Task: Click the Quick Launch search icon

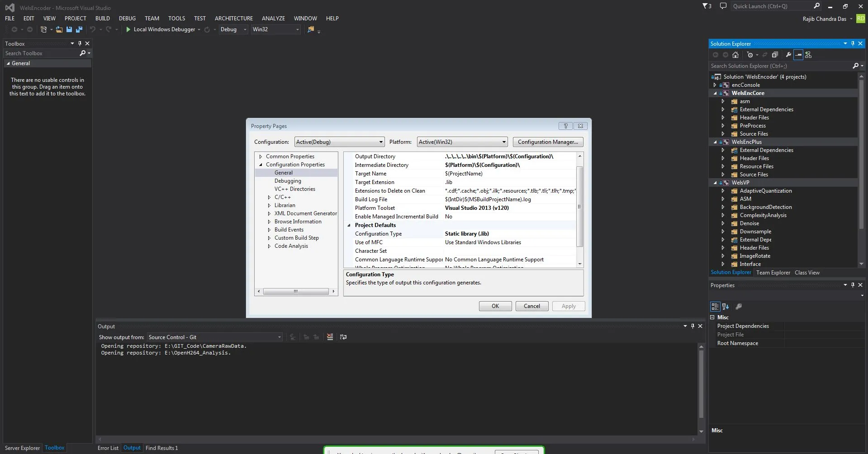Action: tap(816, 6)
